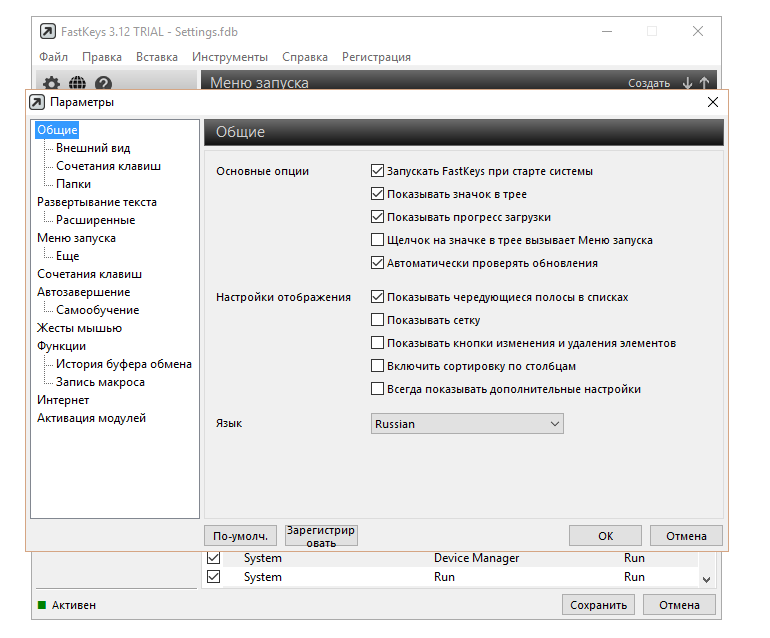Click the Зарегистрировать button
Screen dimensions: 770x638
(321, 536)
